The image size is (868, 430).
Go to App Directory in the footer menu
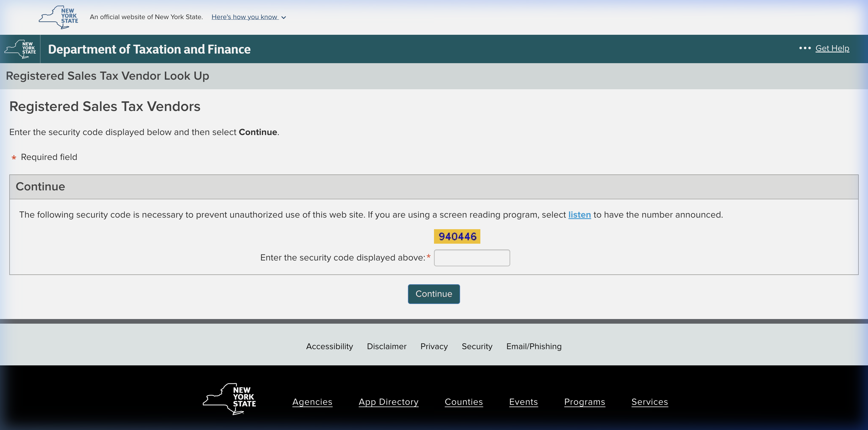pyautogui.click(x=388, y=402)
